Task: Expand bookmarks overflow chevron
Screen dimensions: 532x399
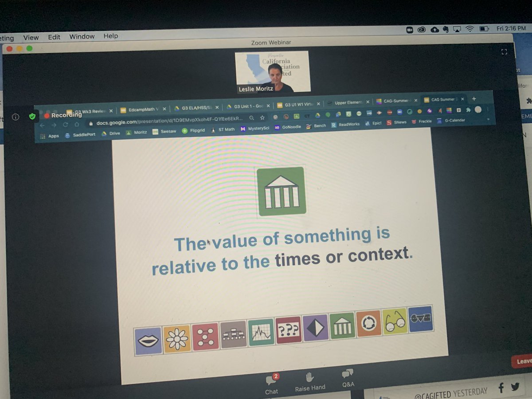Action: 489,119
